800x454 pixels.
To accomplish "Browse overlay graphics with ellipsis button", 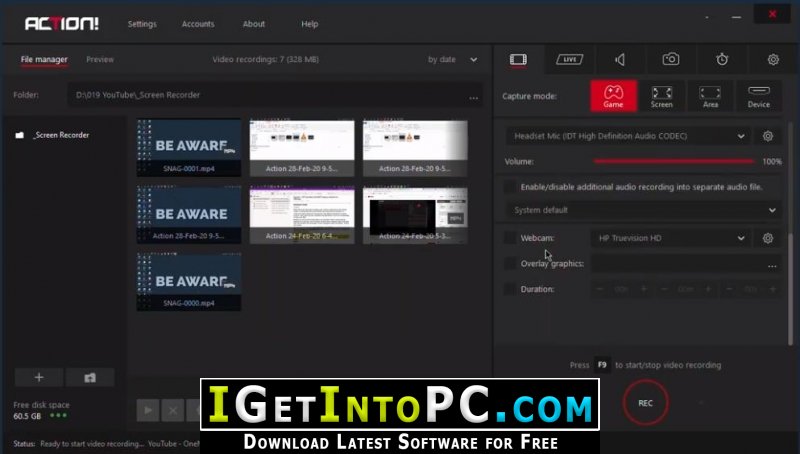I will [x=772, y=265].
